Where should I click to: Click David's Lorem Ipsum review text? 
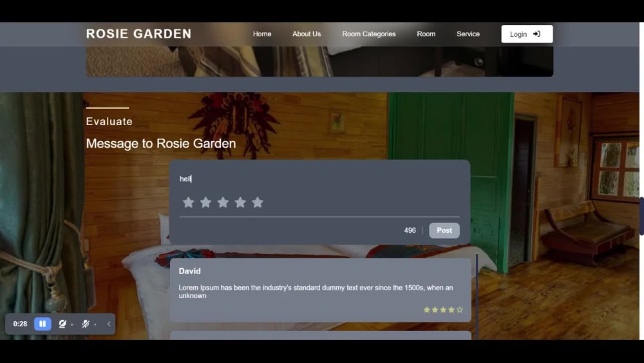point(316,291)
